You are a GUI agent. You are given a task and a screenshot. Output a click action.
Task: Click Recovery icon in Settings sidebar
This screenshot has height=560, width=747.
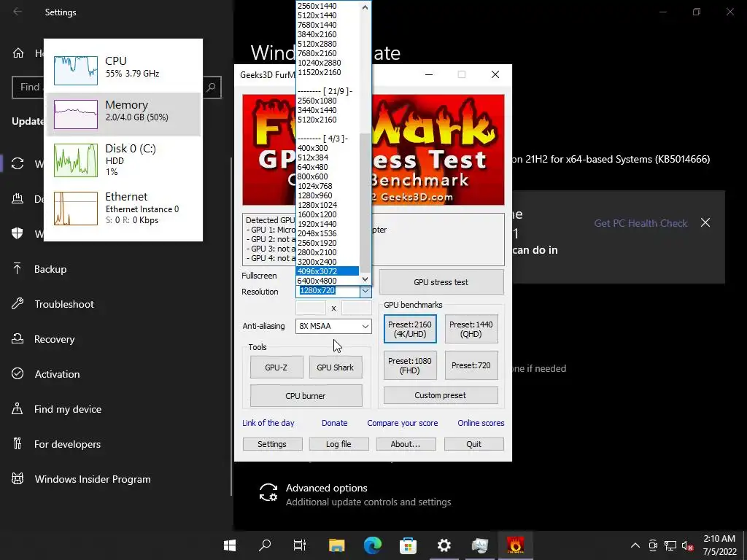click(x=18, y=338)
